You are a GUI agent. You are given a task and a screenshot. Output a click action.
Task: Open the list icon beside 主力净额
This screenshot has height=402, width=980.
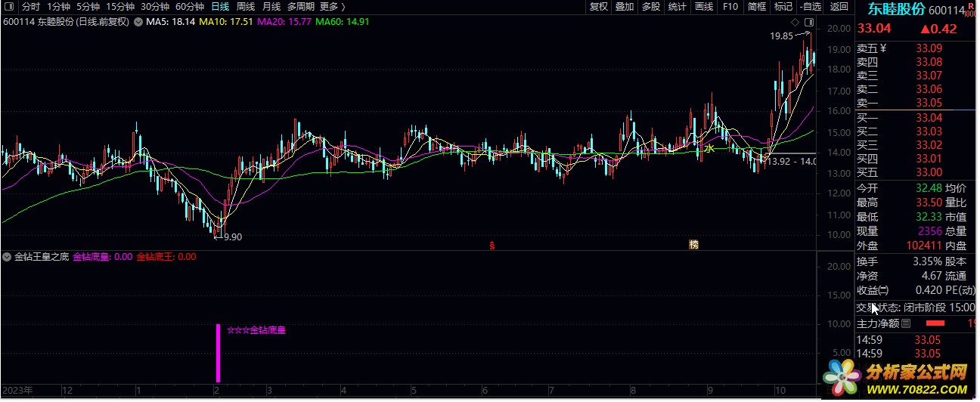(906, 323)
